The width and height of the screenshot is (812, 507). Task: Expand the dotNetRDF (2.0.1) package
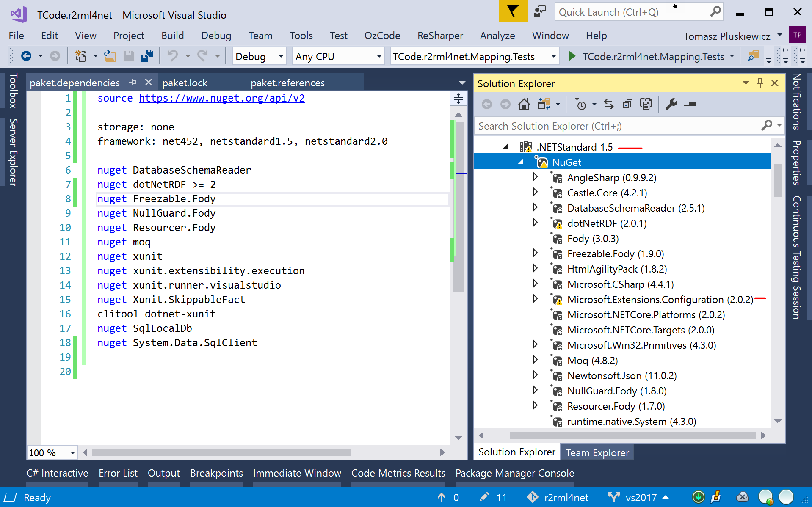tap(536, 223)
